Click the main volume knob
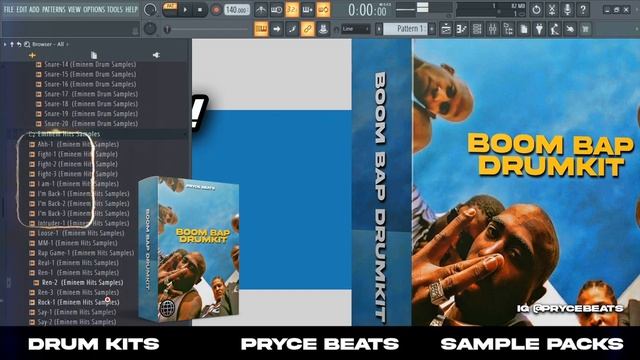This screenshot has height=360, width=640. point(151,10)
